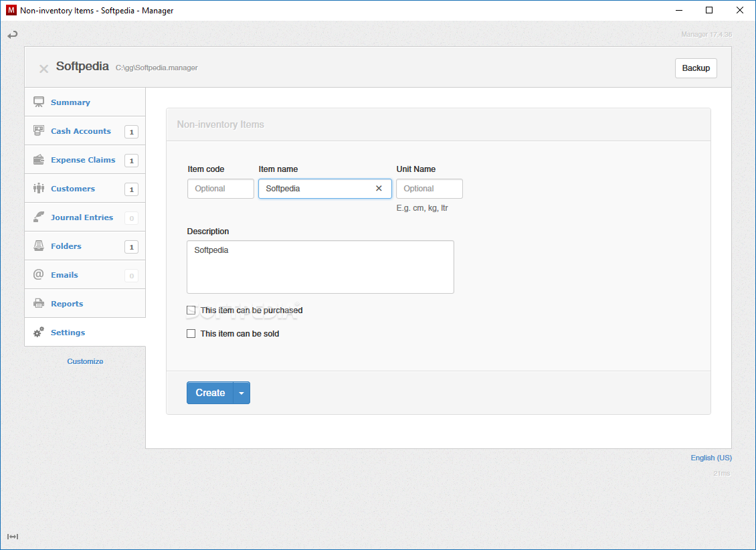The image size is (756, 550).
Task: Select the Folders tab
Action: pos(85,246)
